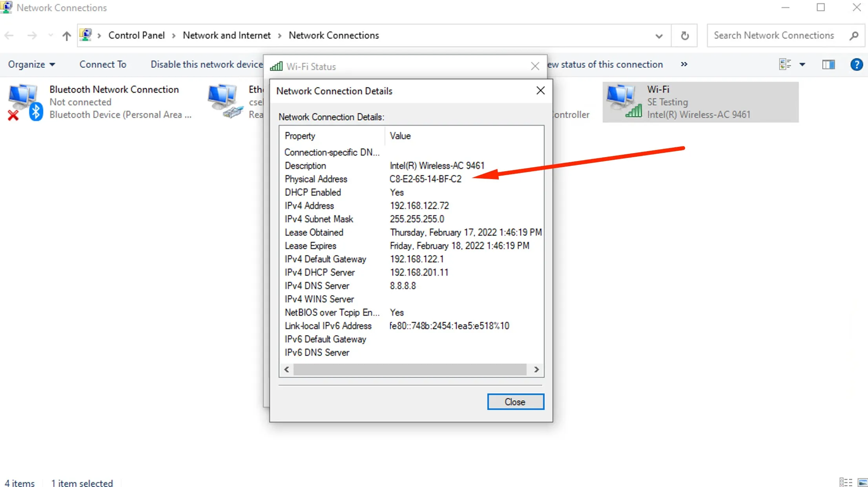
Task: Click the Value column header
Action: (464, 136)
